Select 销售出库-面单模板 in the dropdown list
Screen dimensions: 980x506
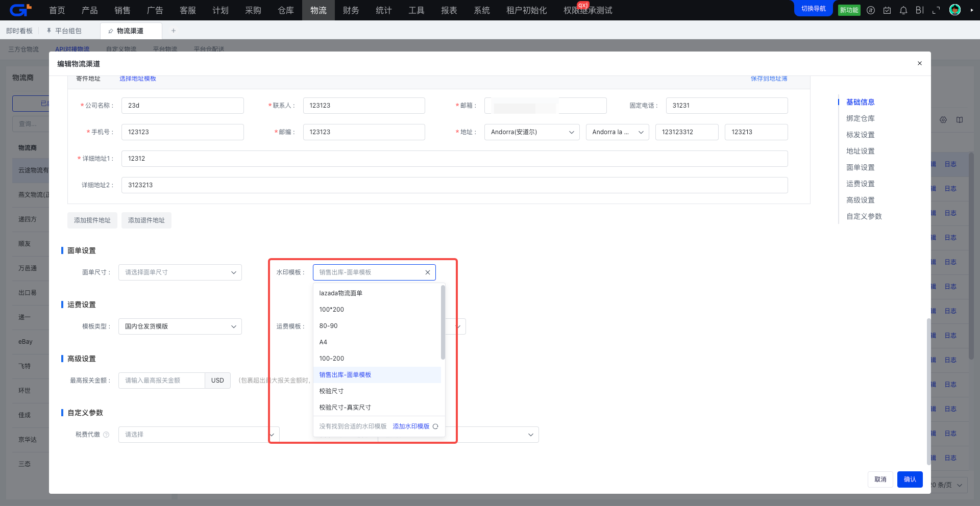(x=377, y=375)
